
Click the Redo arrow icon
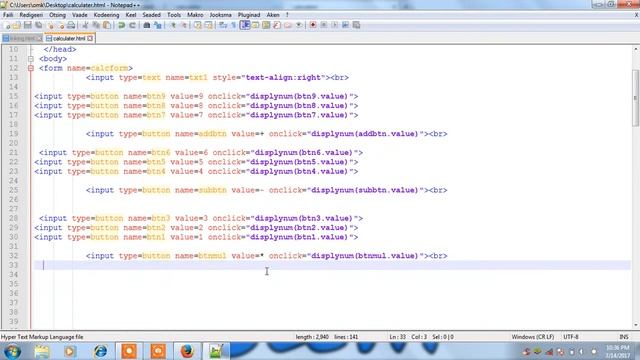coord(132,25)
